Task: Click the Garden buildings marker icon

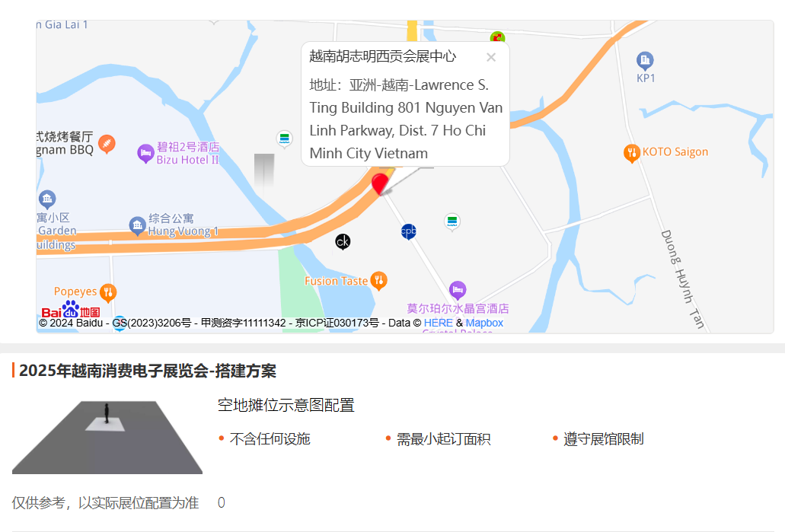Action: click(47, 199)
